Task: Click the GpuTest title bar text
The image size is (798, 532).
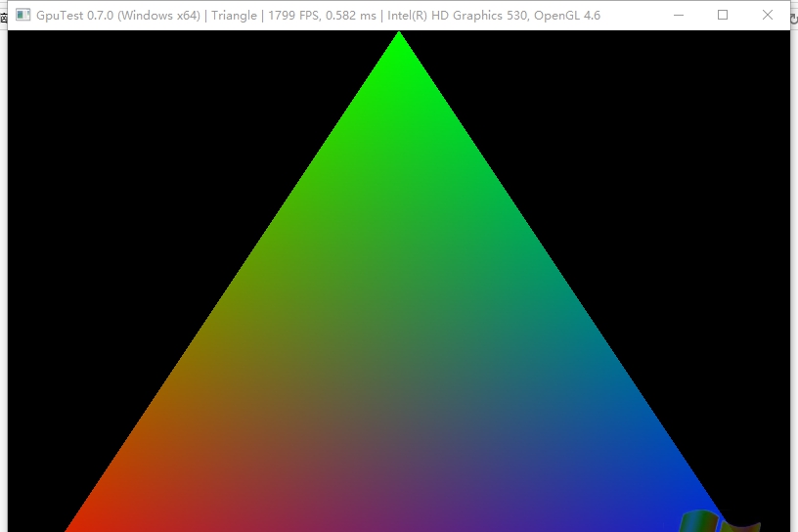Action: 318,16
